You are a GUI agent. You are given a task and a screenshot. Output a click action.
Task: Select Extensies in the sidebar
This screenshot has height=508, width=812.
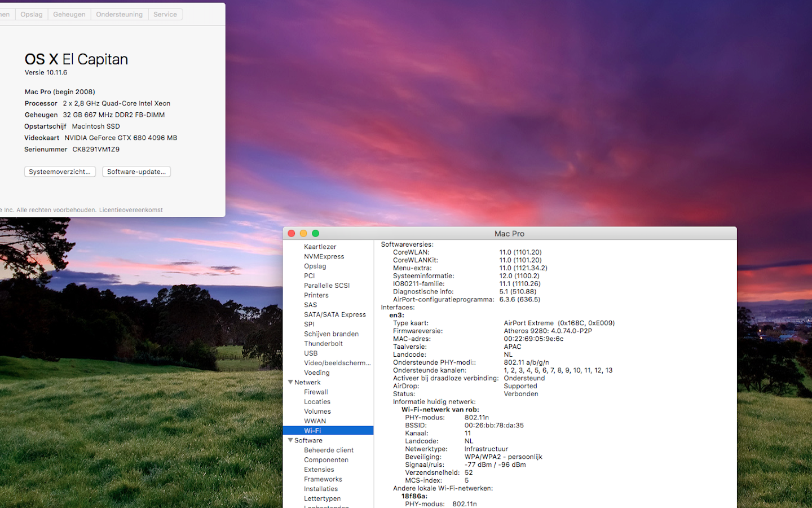[x=319, y=470]
